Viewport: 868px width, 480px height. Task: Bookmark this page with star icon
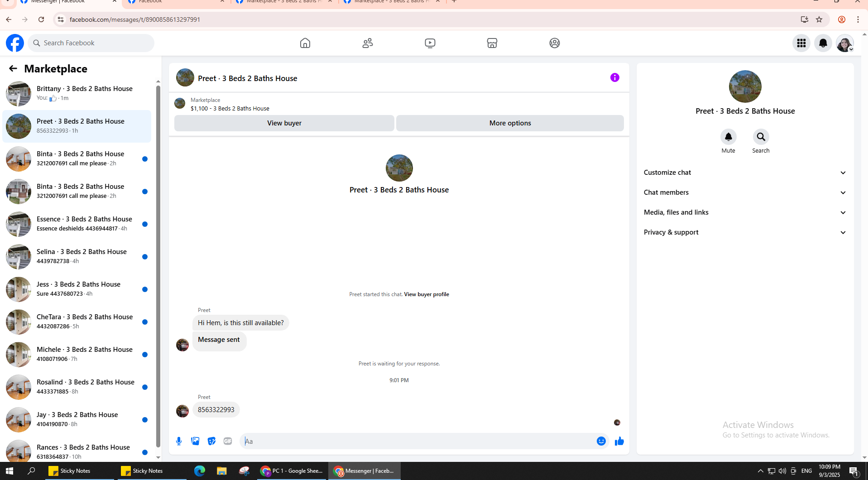coord(819,19)
